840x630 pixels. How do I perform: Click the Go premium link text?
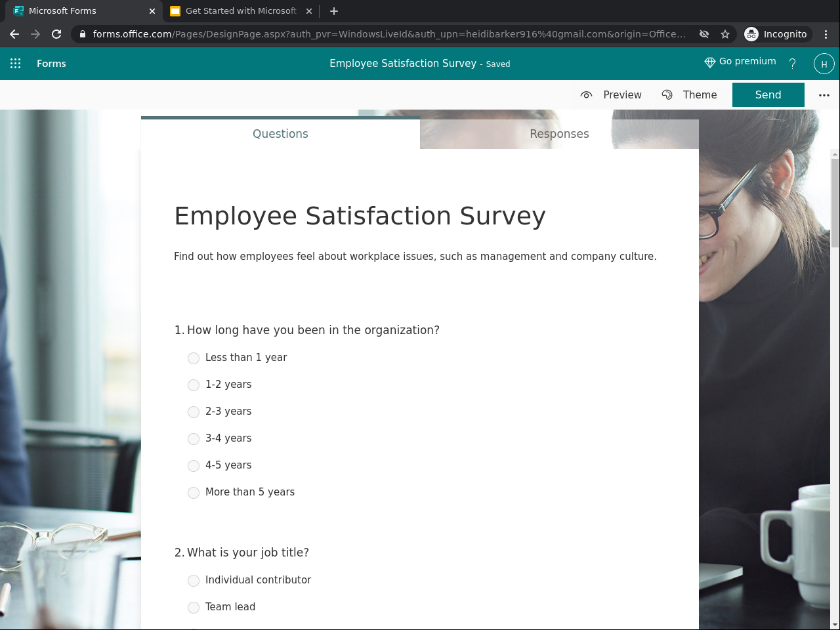pos(747,62)
